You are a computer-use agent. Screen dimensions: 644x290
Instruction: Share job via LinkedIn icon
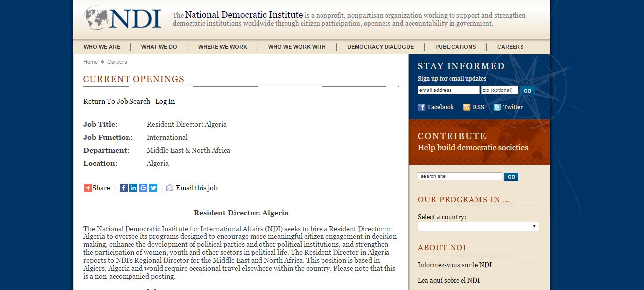coord(133,188)
